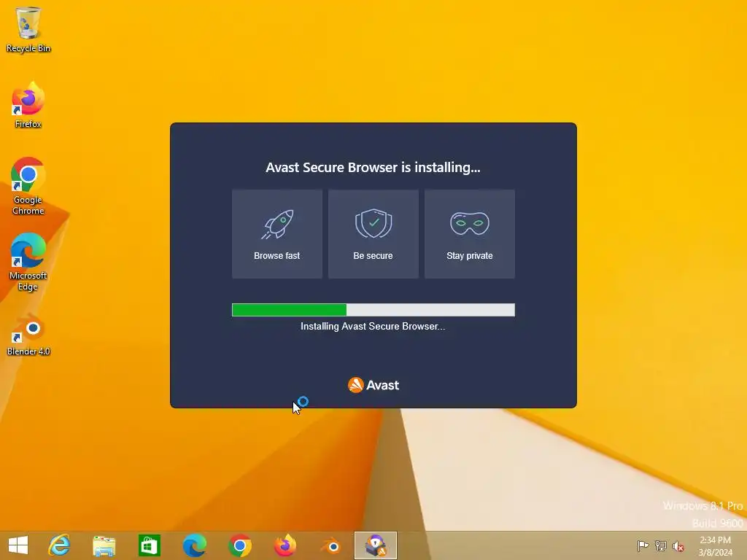Image resolution: width=747 pixels, height=560 pixels.
Task: Select the Blender 4.0 desktop shortcut
Action: (x=28, y=334)
